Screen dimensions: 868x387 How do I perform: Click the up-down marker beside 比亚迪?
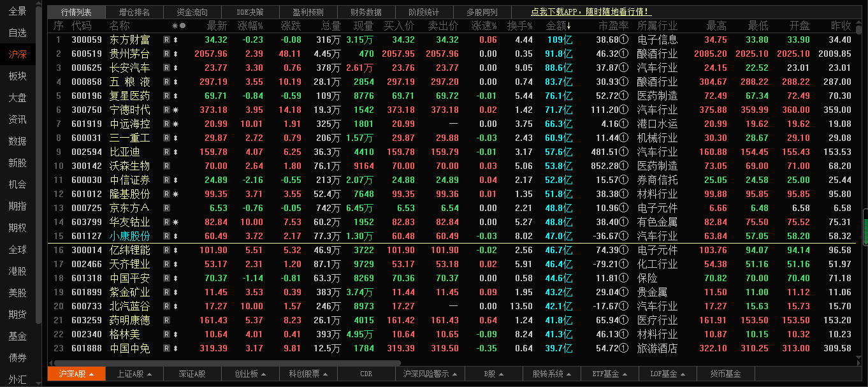(x=175, y=152)
